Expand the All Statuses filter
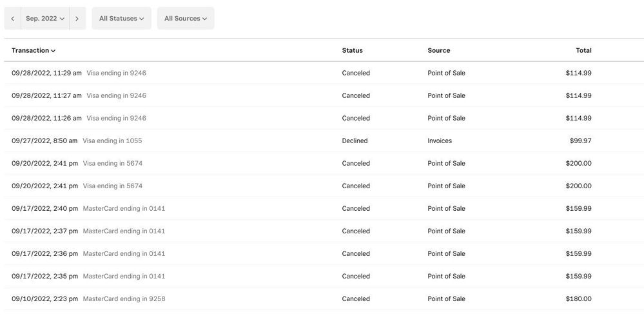 coord(121,19)
